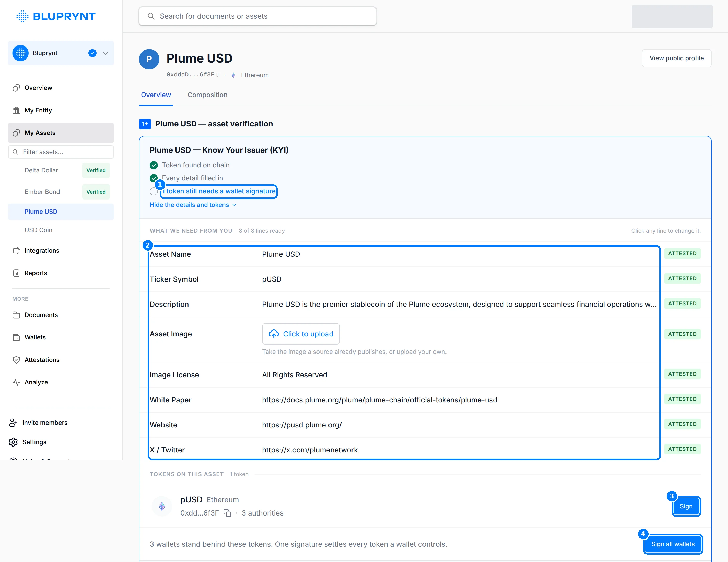Select the Plume USD asset in sidebar
728x562 pixels.
click(61, 212)
